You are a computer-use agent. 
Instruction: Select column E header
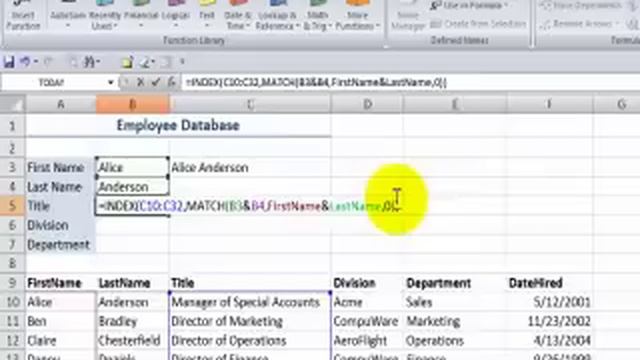[x=455, y=104]
